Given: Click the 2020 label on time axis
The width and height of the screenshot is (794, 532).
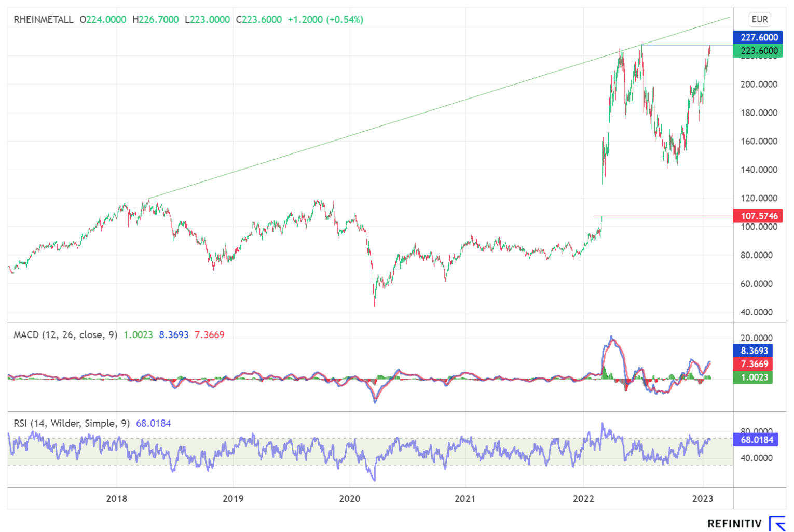Looking at the screenshot, I should [349, 499].
